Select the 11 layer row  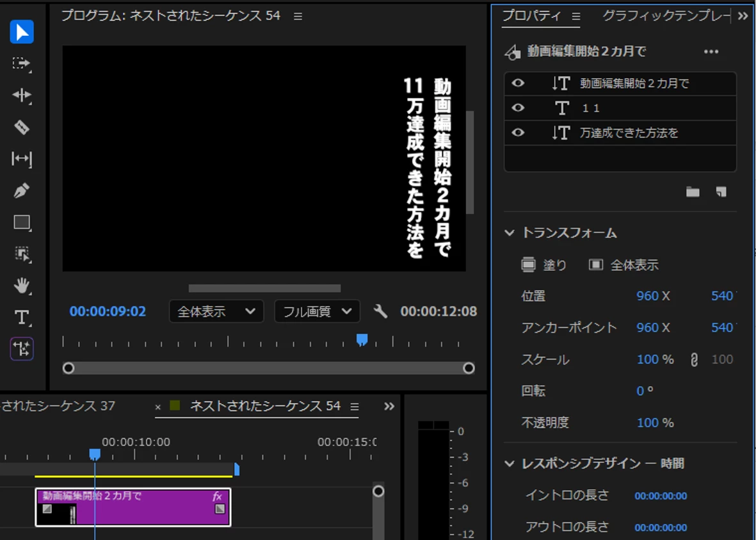coord(620,108)
